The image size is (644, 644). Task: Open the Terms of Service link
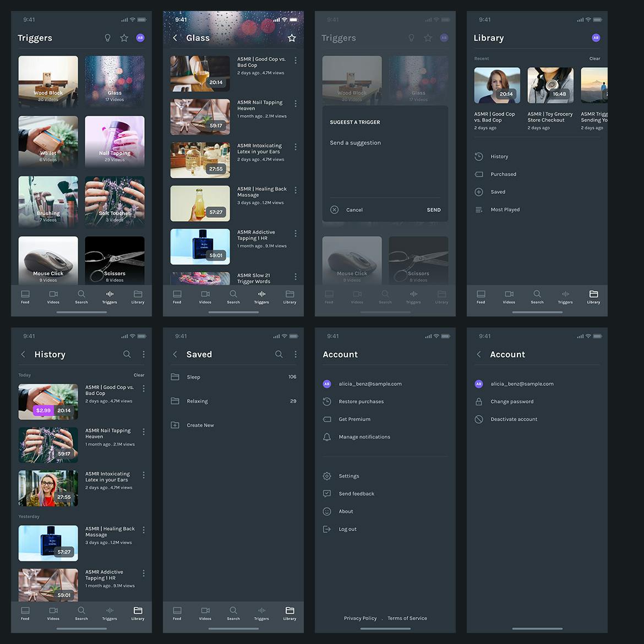[x=407, y=618]
